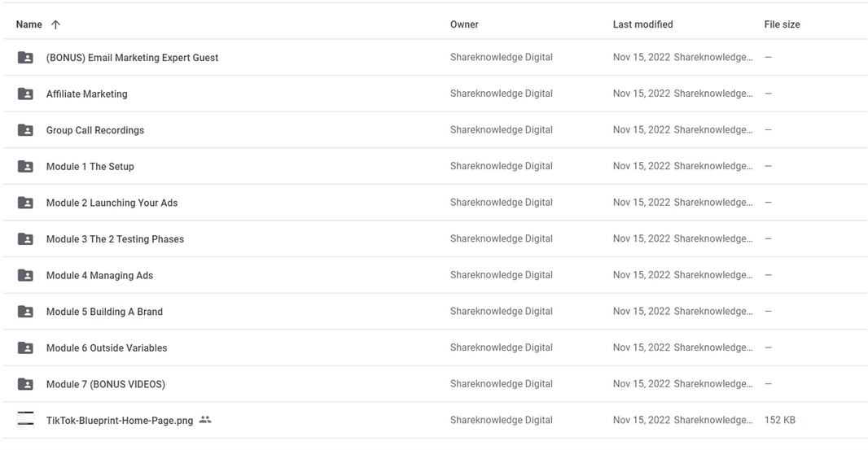The width and height of the screenshot is (868, 450).
Task: Click the Module 3 folder icon
Action: pyautogui.click(x=25, y=239)
